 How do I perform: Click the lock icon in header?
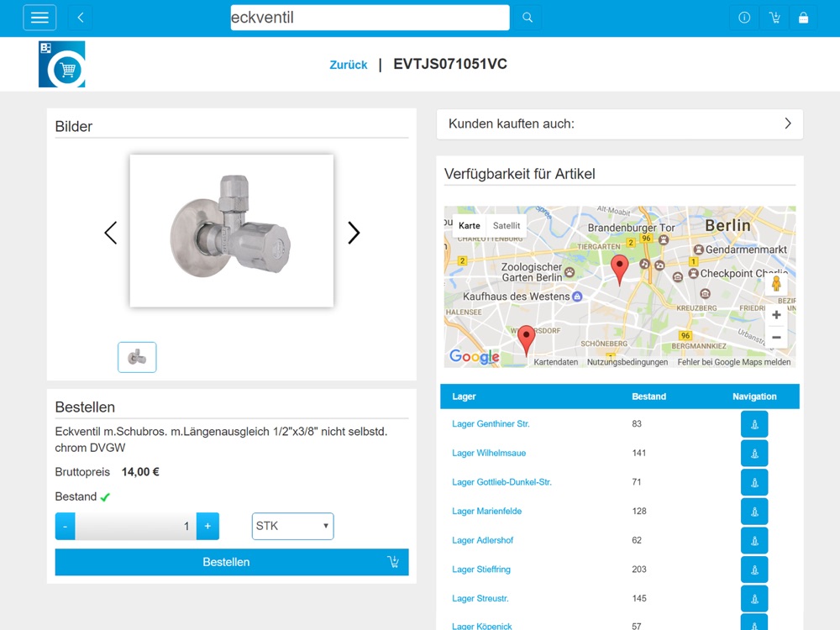pyautogui.click(x=804, y=18)
